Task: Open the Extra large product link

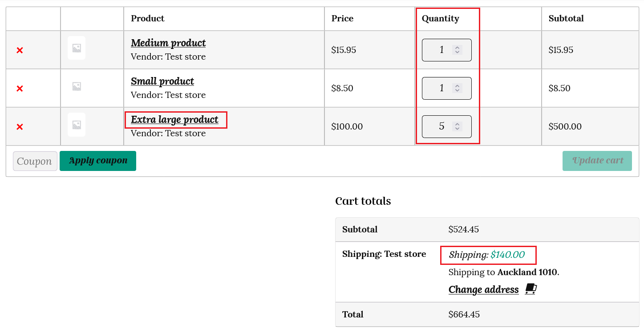Action: [x=174, y=120]
